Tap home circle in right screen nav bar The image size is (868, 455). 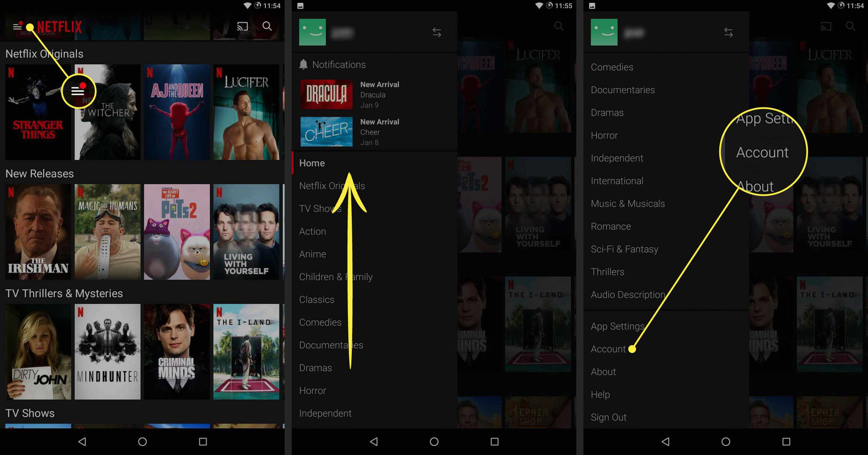[726, 441]
